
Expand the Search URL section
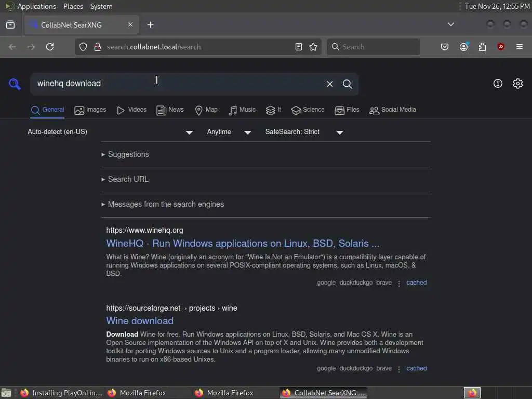tap(125, 179)
